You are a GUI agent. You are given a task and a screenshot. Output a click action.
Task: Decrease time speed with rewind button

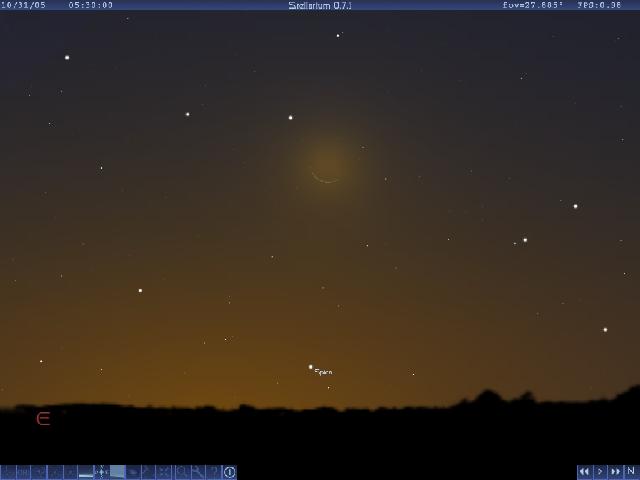(x=584, y=472)
